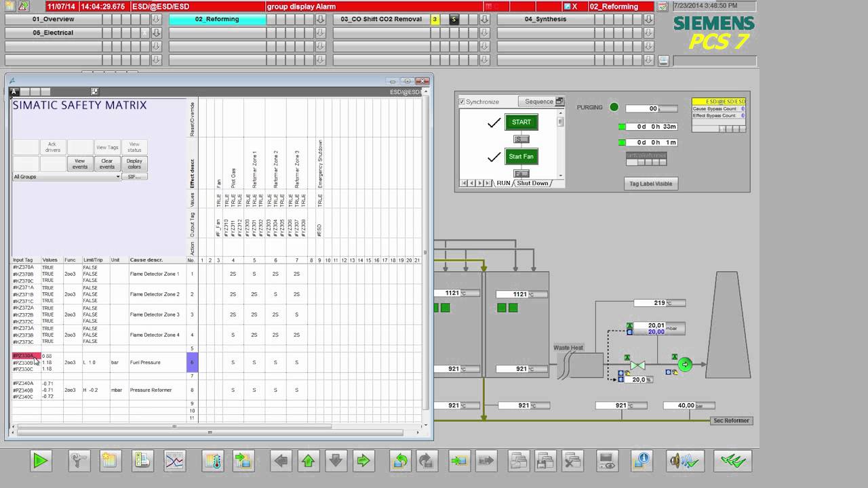The image size is (868, 488).
Task: Click the Sequence button's window icon
Action: [x=559, y=102]
